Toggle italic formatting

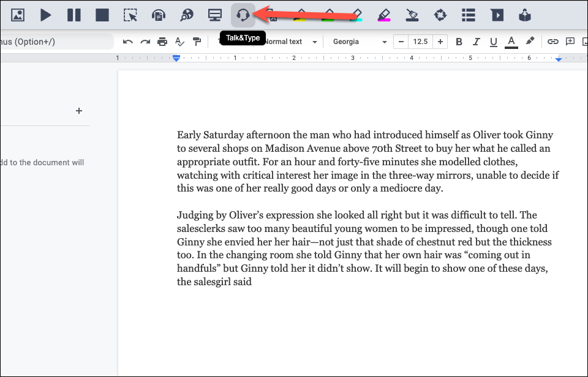coord(477,42)
